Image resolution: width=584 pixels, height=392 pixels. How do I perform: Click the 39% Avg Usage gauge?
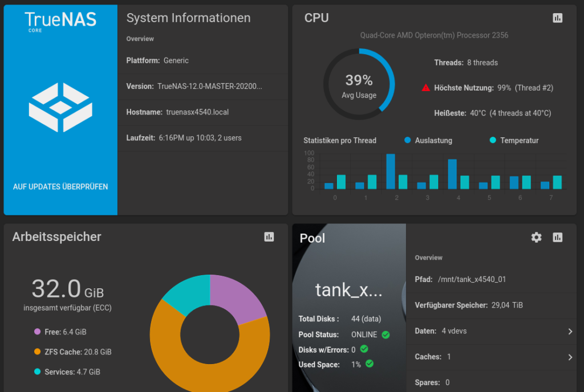click(359, 84)
